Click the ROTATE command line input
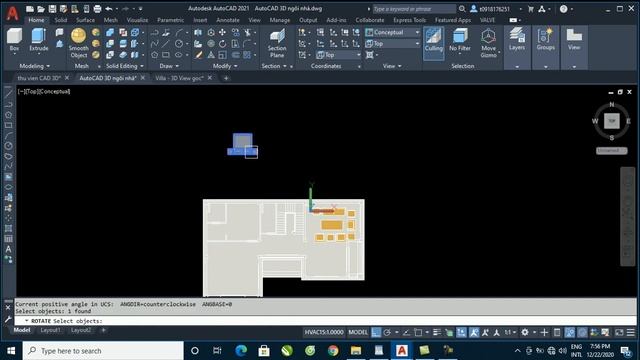 pos(325,321)
